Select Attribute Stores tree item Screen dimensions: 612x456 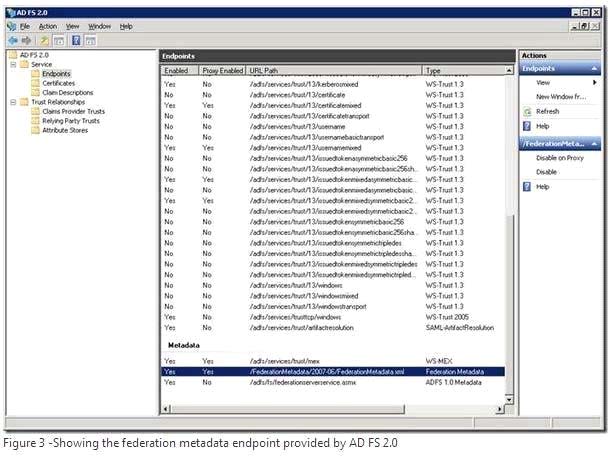(65, 130)
